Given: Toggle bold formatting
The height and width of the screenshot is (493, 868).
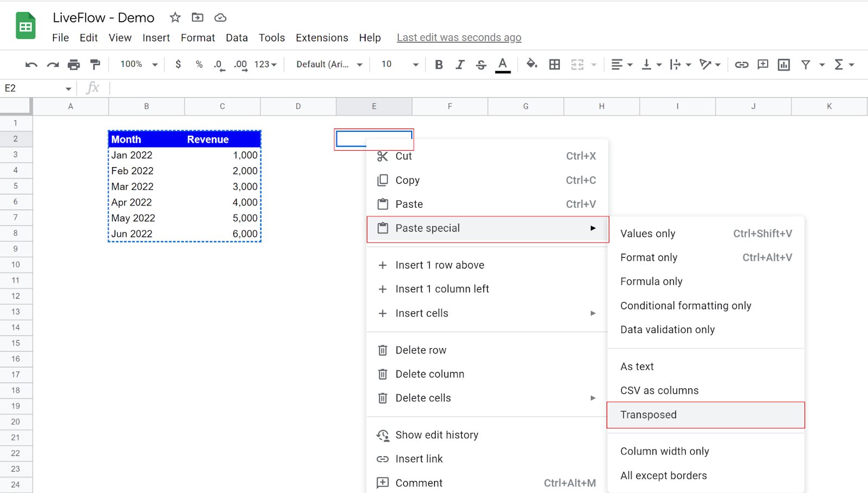Looking at the screenshot, I should point(439,65).
